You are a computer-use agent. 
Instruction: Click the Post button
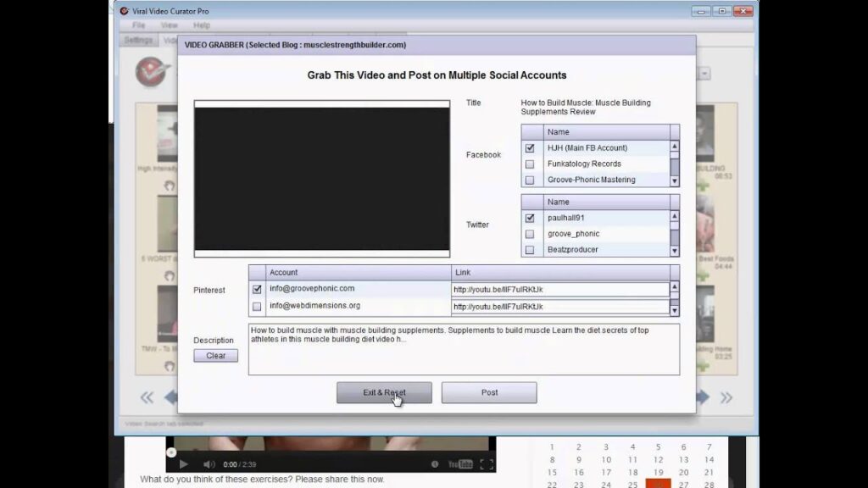(489, 392)
